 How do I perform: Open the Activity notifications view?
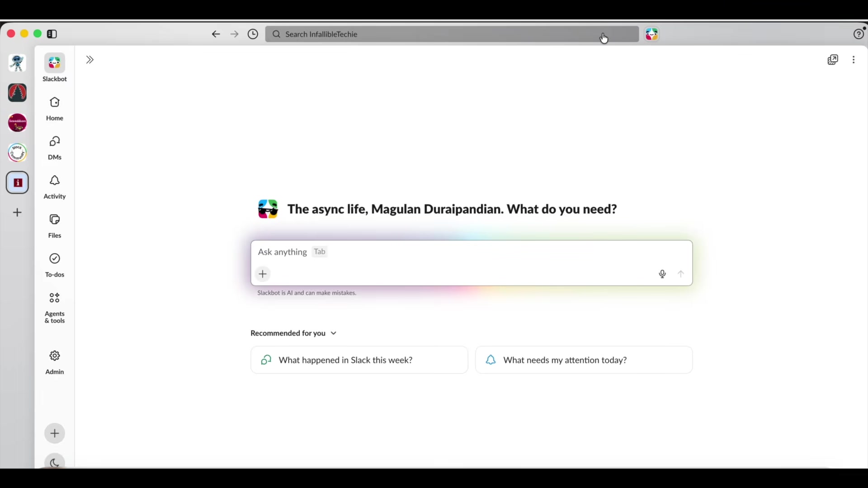pos(55,187)
